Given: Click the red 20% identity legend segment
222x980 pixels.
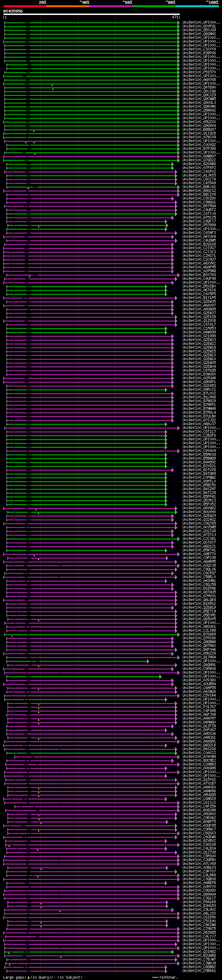Looking at the screenshot, I should point(25,6).
